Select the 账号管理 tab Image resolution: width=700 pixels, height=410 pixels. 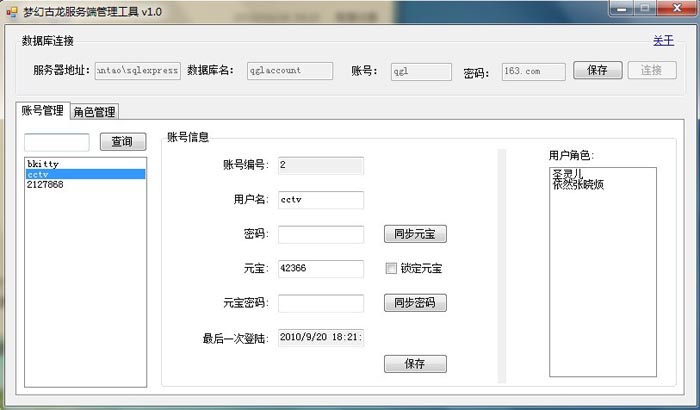click(42, 111)
